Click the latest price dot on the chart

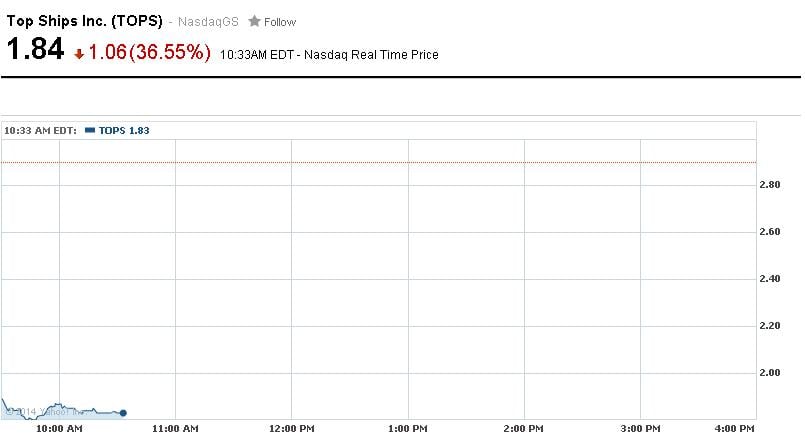click(x=123, y=412)
